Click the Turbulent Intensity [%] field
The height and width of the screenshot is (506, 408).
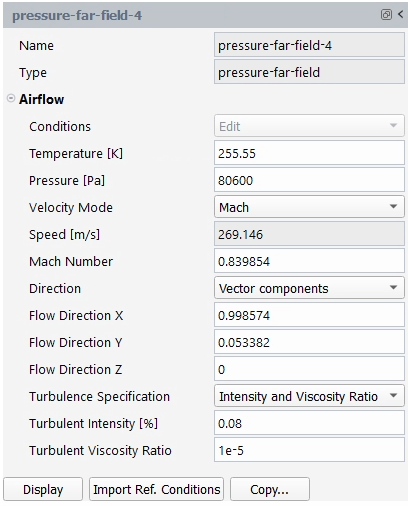[309, 423]
